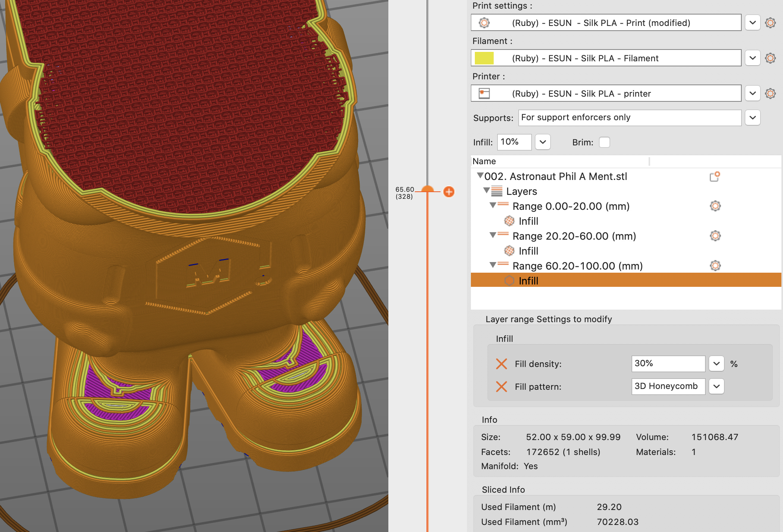Screen dimensions: 783x532
Task: Open settings gear for Range 0.00-20.00
Action: pos(715,206)
